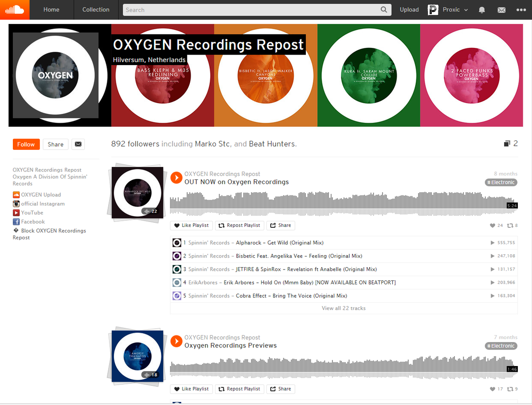The image size is (532, 405).
Task: View the 9 reposts on Previews playlist
Action: (x=512, y=389)
